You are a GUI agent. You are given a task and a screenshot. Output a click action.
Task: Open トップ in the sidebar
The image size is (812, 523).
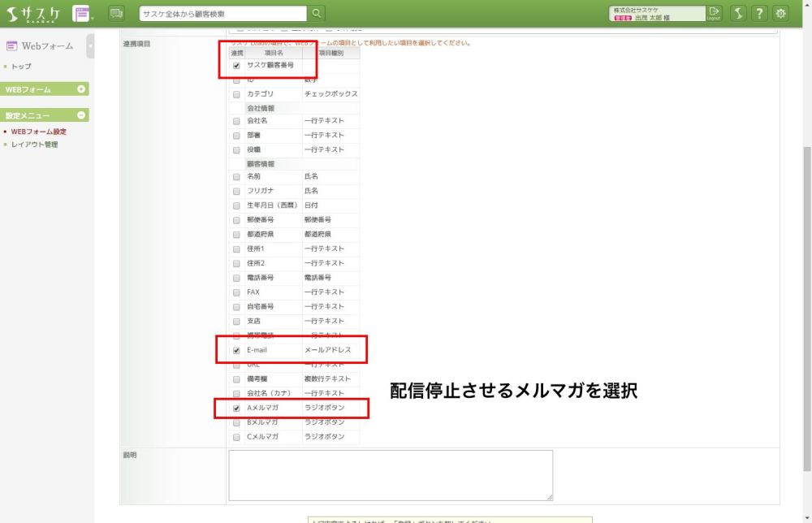pos(21,67)
